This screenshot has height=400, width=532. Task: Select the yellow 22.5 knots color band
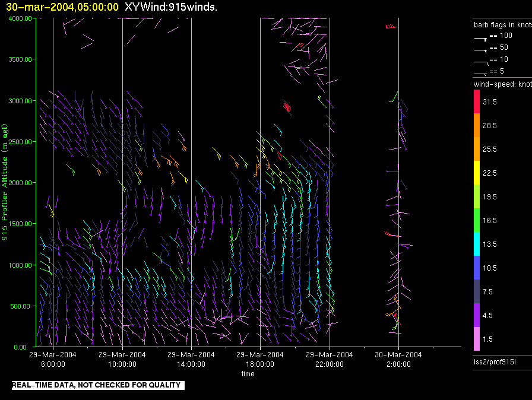pos(477,173)
